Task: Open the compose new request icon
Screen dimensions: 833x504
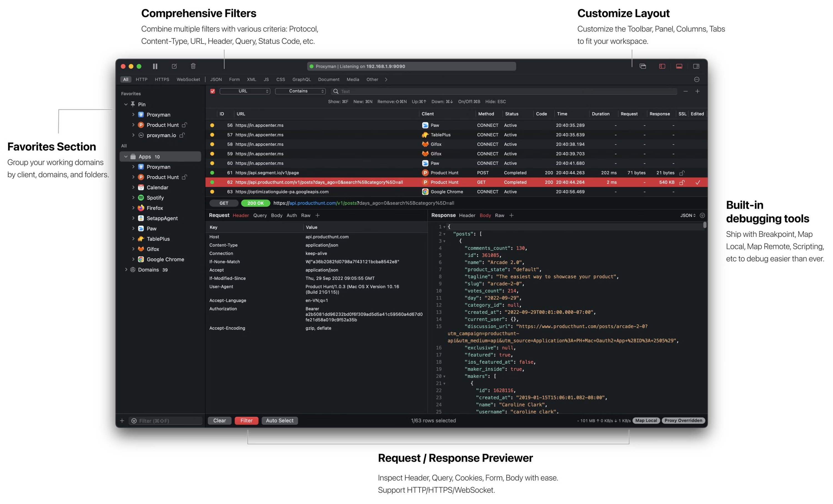Action: (174, 66)
